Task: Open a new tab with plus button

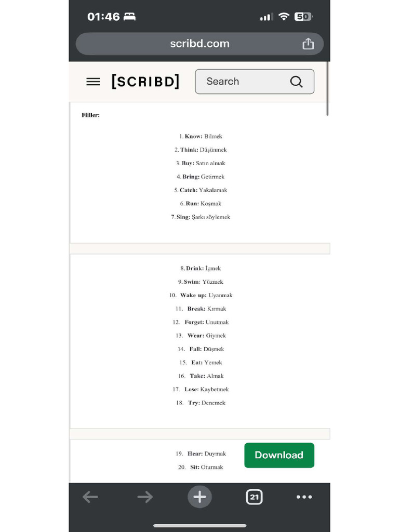Action: point(199,497)
